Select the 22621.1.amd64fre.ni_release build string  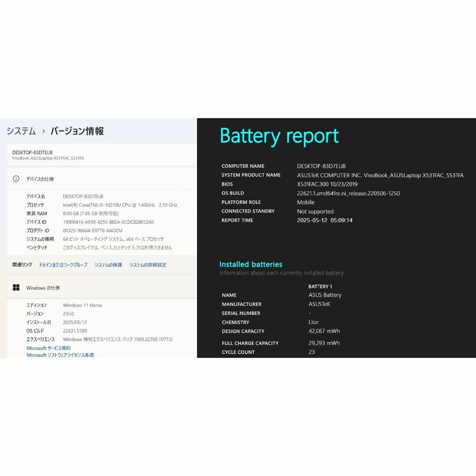pyautogui.click(x=349, y=193)
